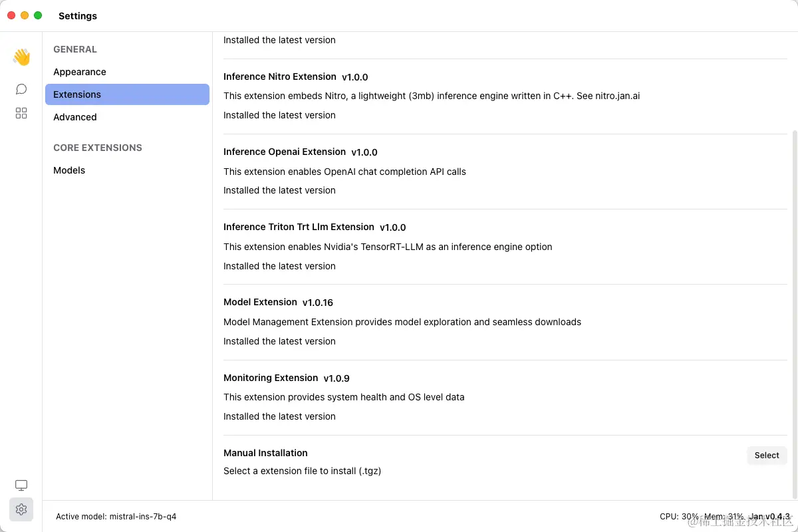
Task: Click the waving hand welcome icon
Action: pos(21,57)
